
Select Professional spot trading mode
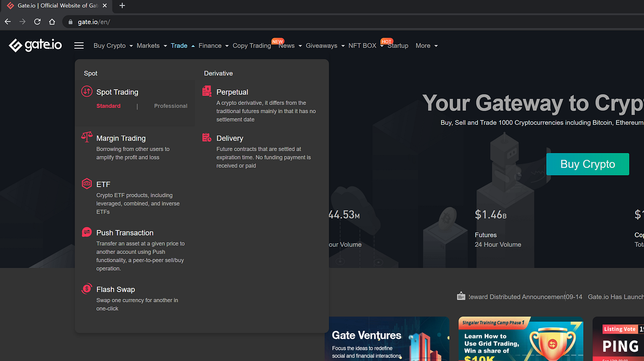(171, 106)
